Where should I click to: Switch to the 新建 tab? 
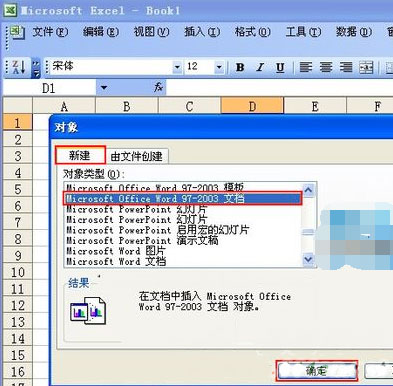(x=80, y=155)
